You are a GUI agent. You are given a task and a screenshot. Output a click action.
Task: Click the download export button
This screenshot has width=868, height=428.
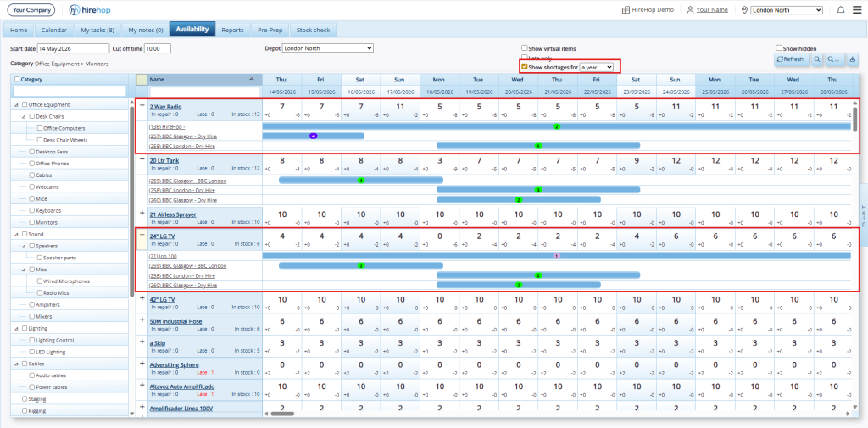pos(853,58)
